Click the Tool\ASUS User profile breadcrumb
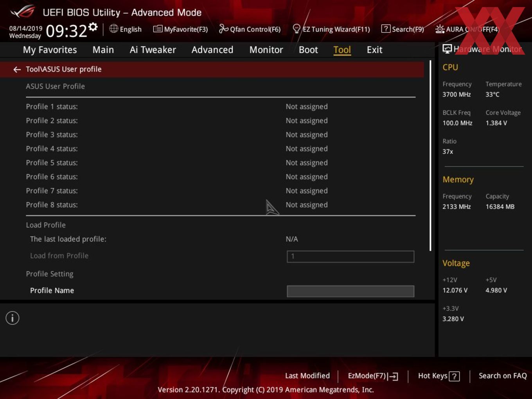 (x=63, y=69)
